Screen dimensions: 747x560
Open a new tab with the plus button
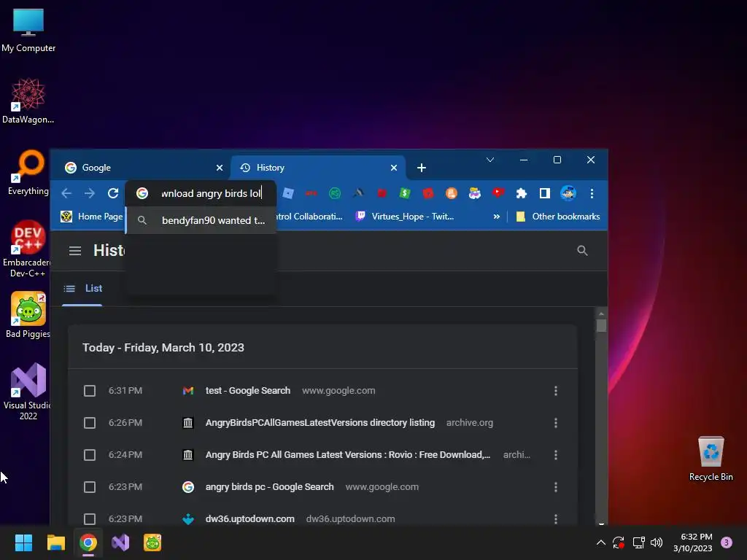coord(421,168)
